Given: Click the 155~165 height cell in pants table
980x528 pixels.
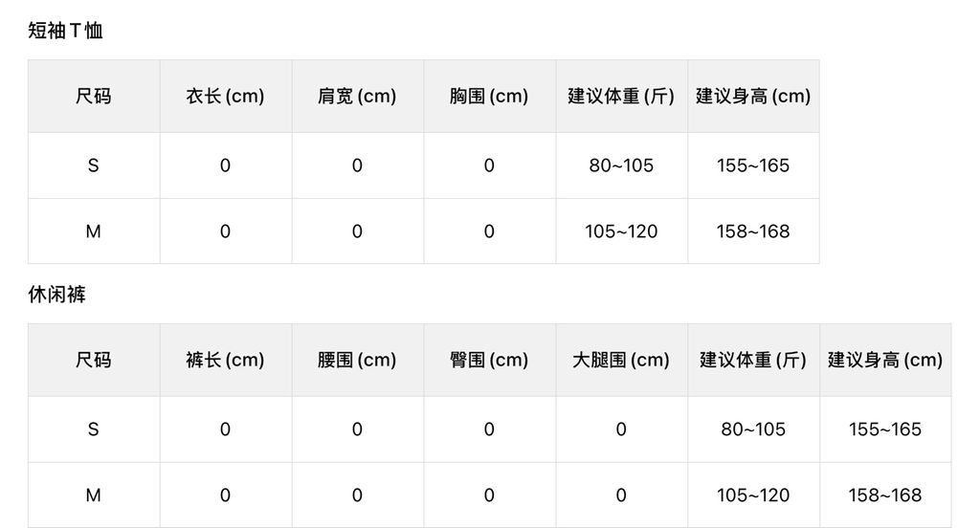Looking at the screenshot, I should click(885, 429).
